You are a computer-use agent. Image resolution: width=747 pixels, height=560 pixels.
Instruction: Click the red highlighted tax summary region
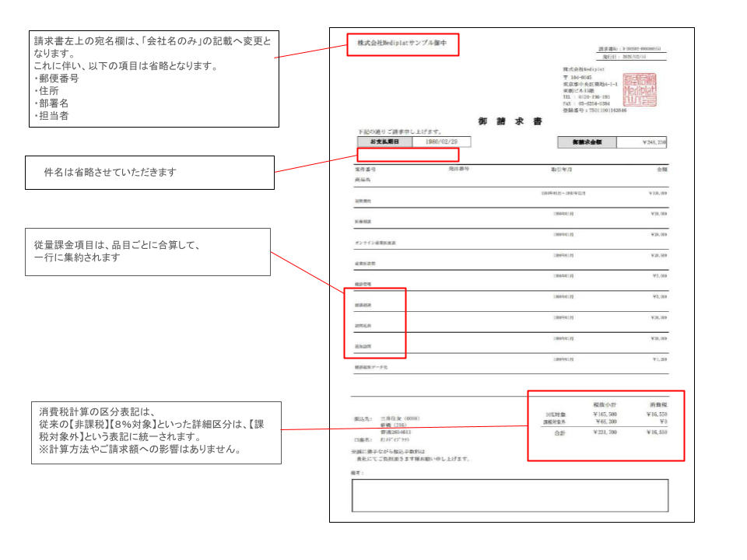607,425
